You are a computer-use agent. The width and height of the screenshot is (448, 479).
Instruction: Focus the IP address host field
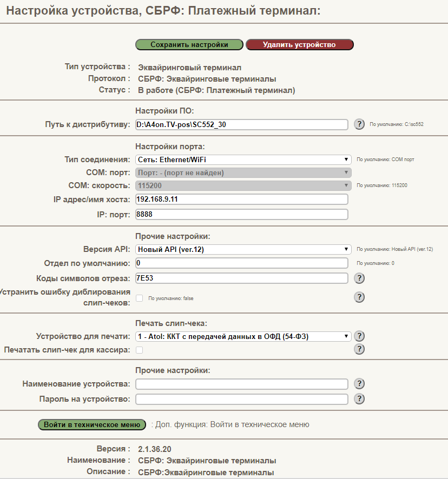click(241, 199)
